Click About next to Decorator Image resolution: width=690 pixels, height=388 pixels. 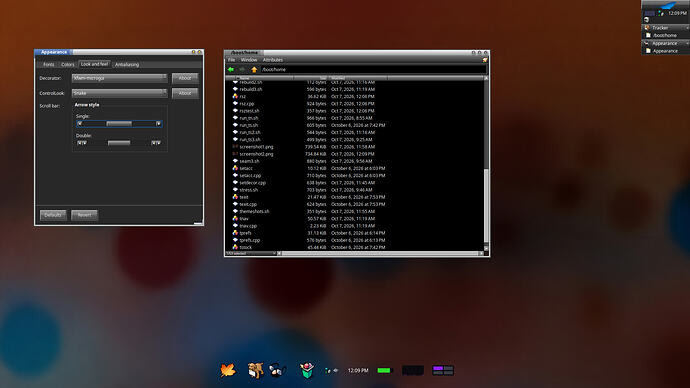pos(185,78)
